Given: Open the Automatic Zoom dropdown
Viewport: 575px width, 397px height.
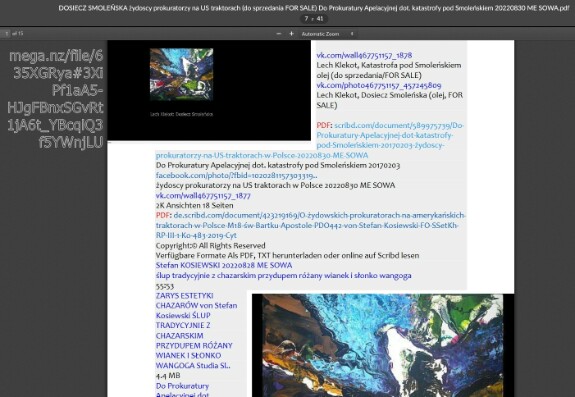Looking at the screenshot, I should coord(327,34).
